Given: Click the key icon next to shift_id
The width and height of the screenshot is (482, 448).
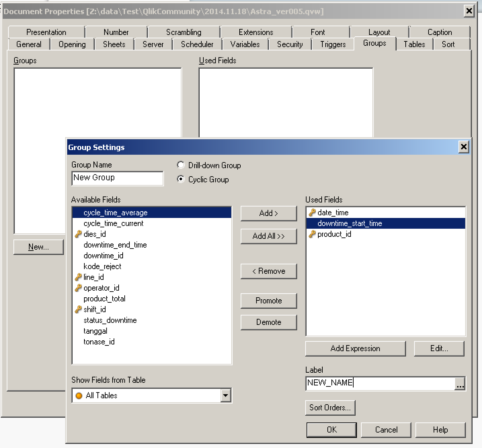Looking at the screenshot, I should tap(78, 309).
